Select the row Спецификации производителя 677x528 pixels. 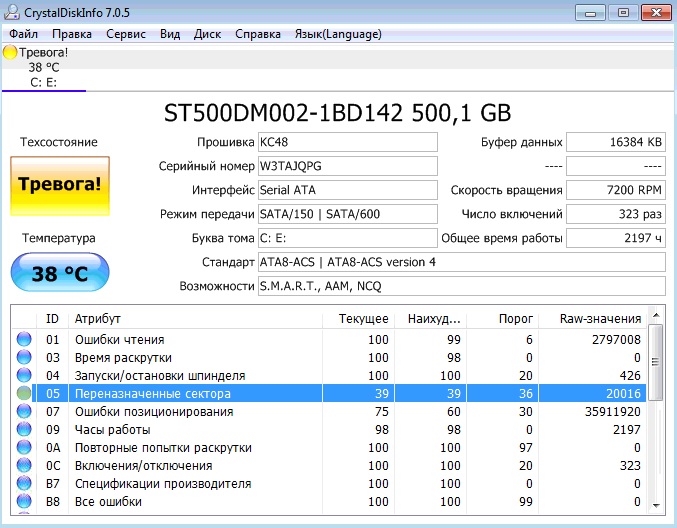point(330,484)
